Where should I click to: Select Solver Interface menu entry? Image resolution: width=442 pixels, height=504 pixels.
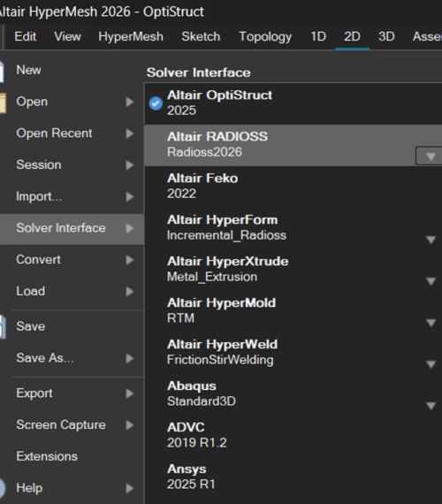(x=72, y=228)
